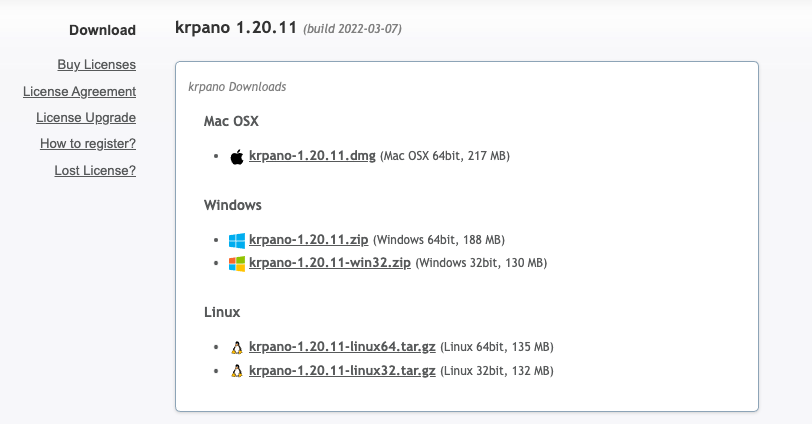Download krpano-1.20.11.zip for Windows 64bit
Screen dimensions: 812x424
309,240
